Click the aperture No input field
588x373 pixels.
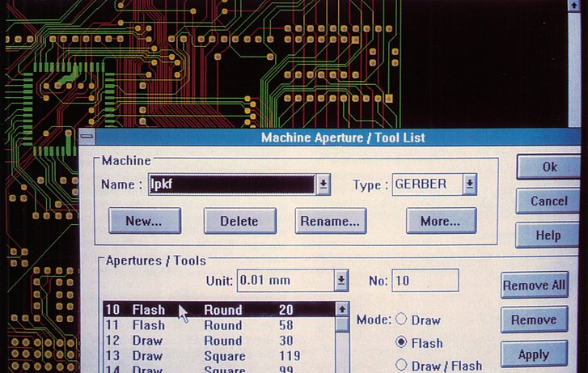click(425, 281)
